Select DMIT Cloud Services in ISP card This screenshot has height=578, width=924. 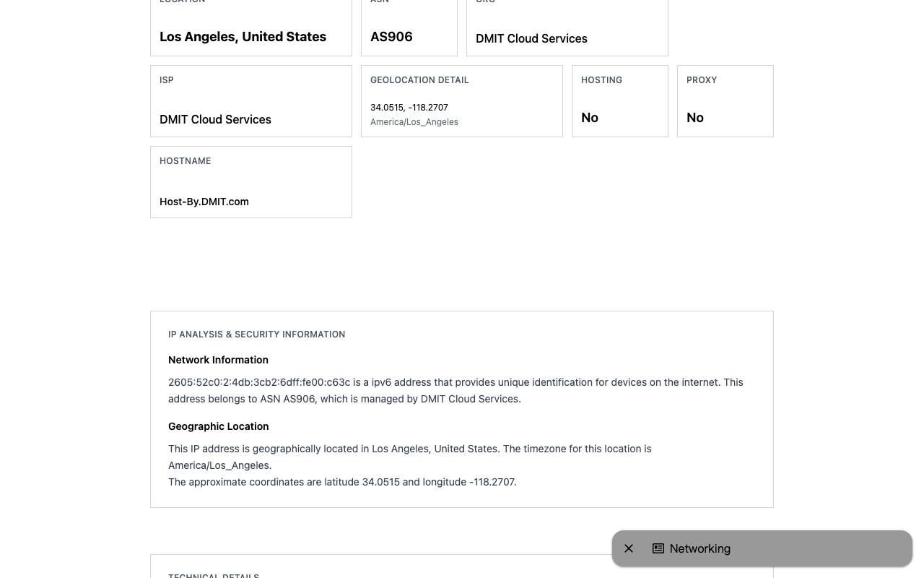coord(215,119)
